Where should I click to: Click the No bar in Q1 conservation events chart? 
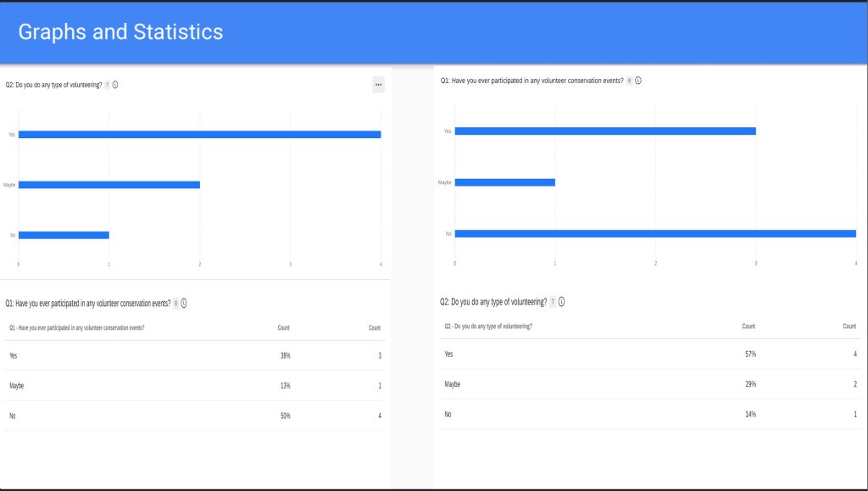pos(654,233)
